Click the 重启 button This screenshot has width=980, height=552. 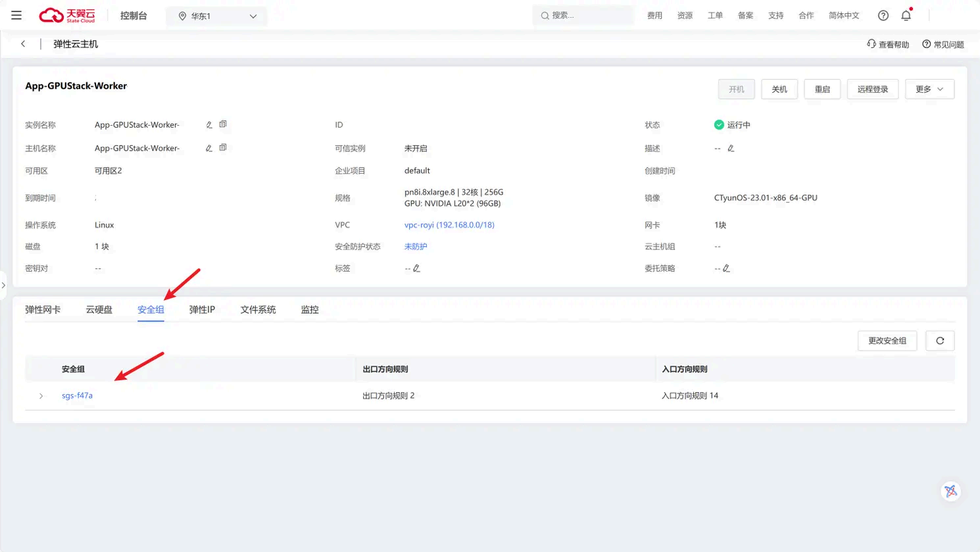pyautogui.click(x=823, y=89)
